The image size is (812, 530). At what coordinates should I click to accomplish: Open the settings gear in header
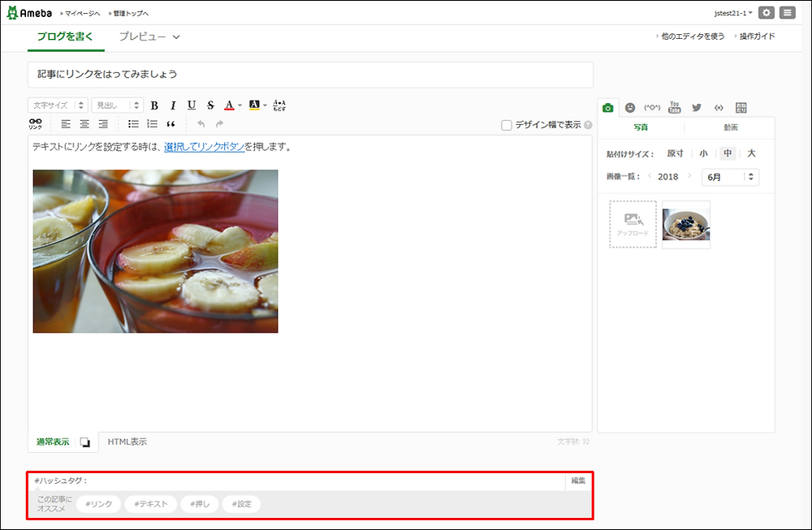(x=767, y=13)
